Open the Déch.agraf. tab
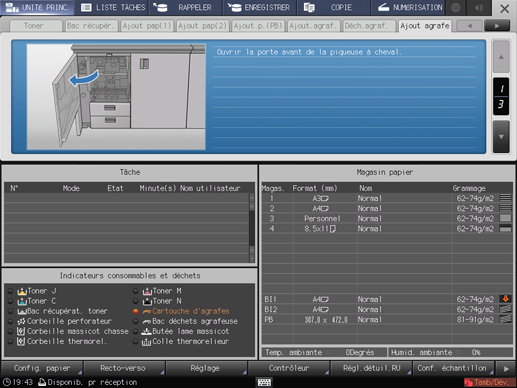 click(369, 26)
